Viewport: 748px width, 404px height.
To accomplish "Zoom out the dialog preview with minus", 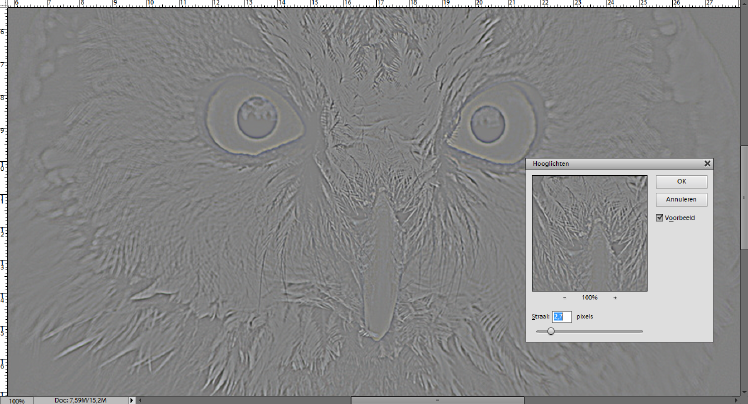I will click(x=564, y=298).
